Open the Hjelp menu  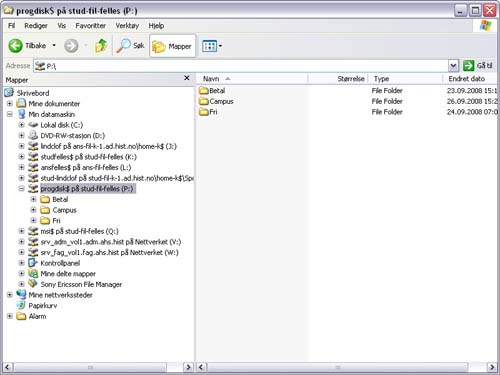[156, 26]
